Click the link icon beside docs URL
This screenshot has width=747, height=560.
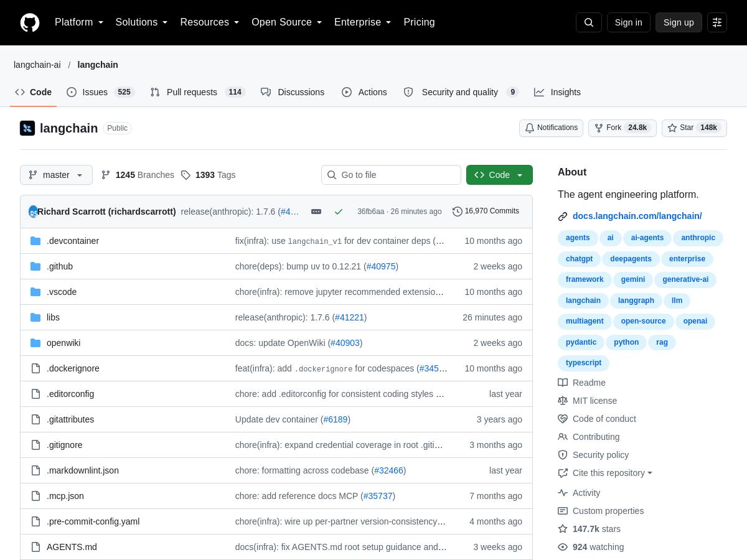(x=563, y=217)
